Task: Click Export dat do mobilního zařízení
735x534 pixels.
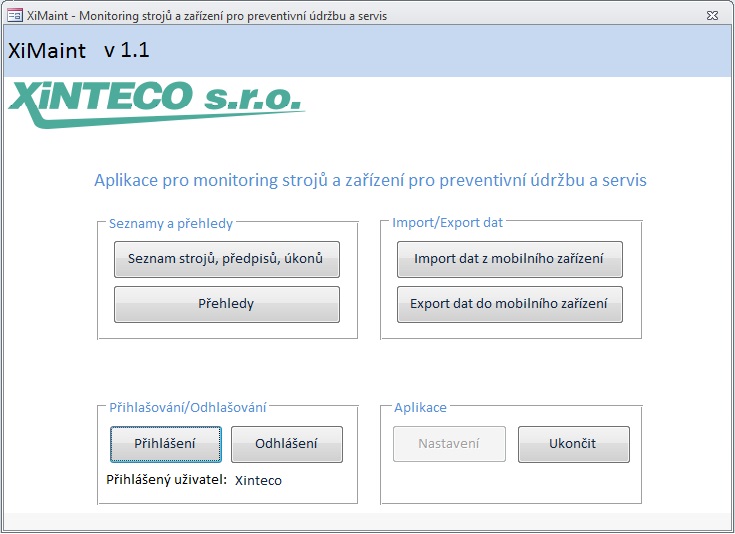Action: (x=510, y=304)
